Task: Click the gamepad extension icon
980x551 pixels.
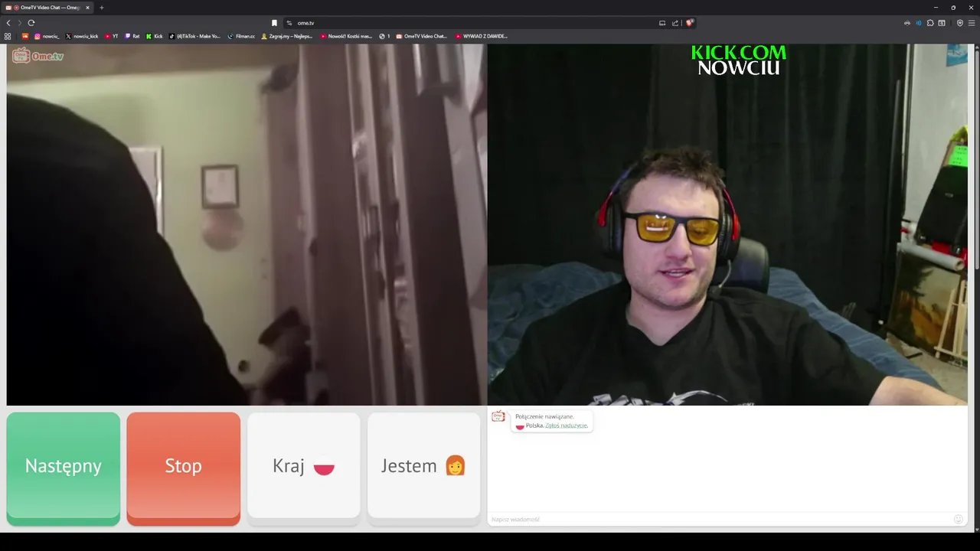Action: coord(907,23)
